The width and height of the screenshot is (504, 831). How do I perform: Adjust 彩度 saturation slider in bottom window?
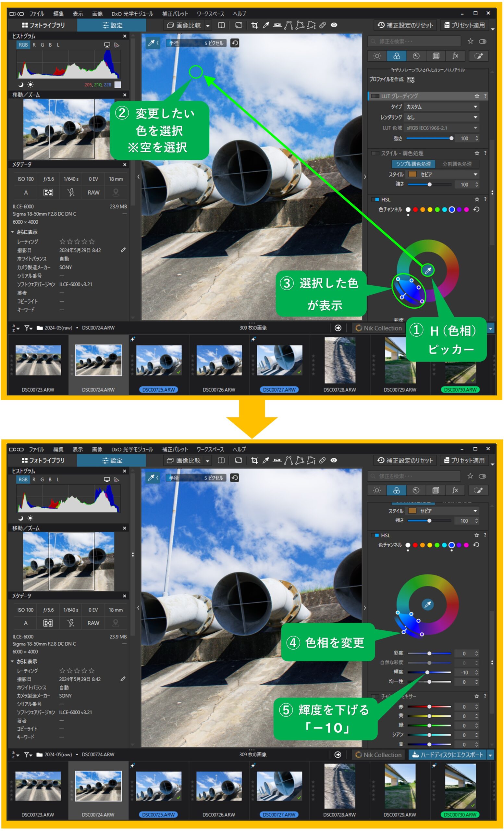(x=429, y=653)
